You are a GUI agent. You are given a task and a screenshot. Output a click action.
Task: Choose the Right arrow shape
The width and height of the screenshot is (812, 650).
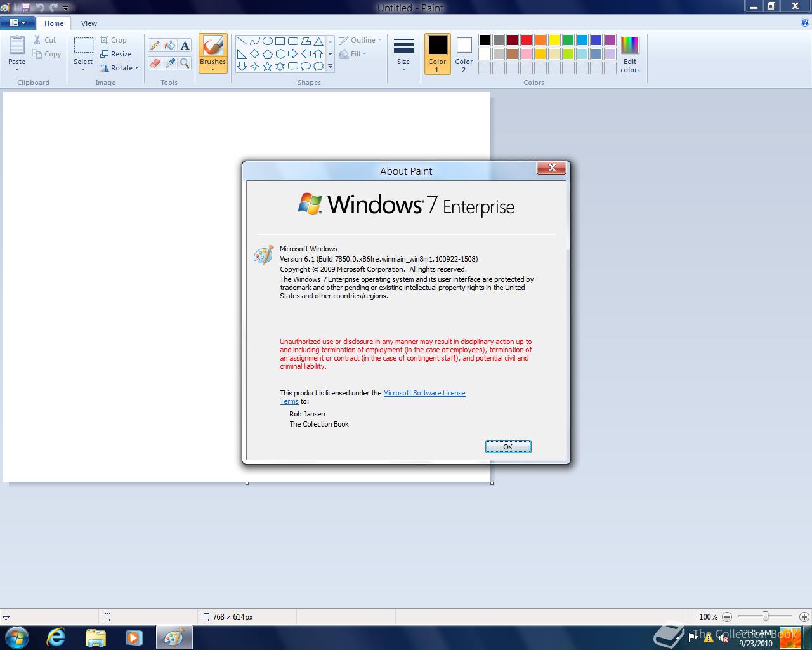(293, 54)
